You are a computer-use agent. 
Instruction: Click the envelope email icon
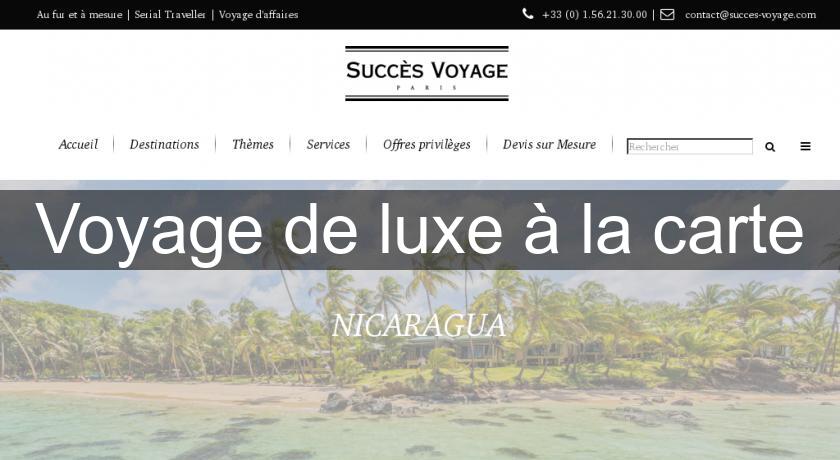667,14
